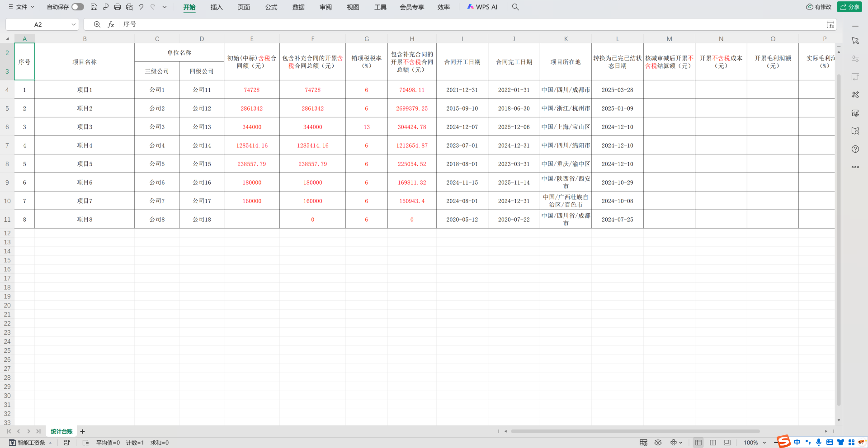Screen dimensions: 868x448
Task: Open the chart analysis sidebar icon
Action: click(855, 113)
